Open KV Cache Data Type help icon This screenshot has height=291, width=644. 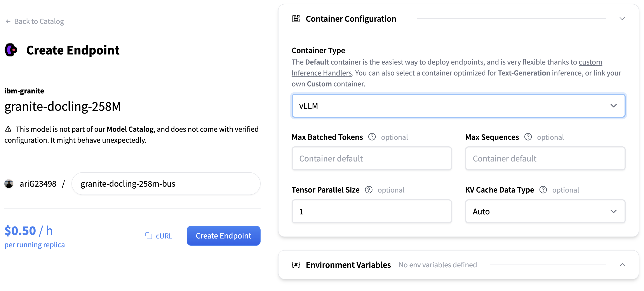[543, 190]
